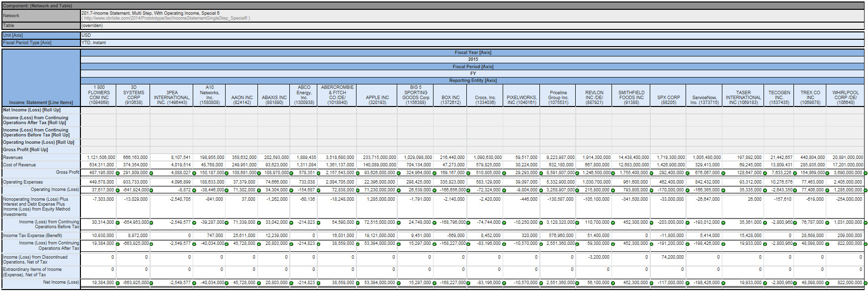Click green check icon beside 487,195,000 gross profit
868x293 pixels.
tap(118, 173)
